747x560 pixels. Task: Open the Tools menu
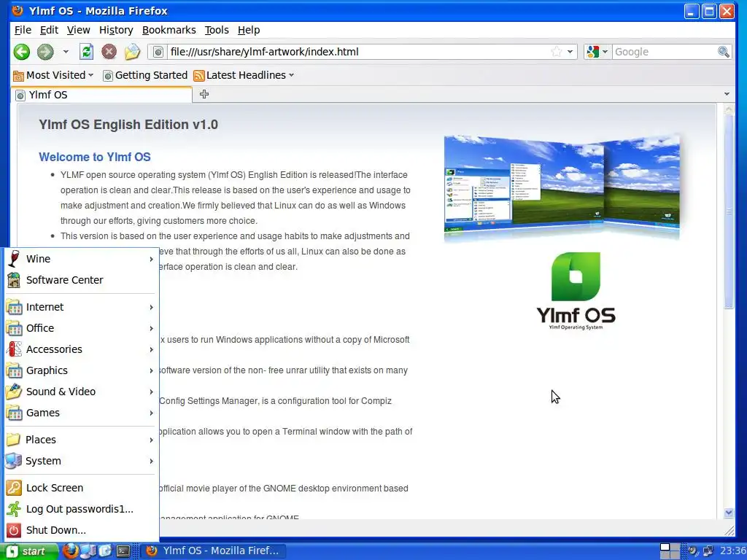(217, 30)
